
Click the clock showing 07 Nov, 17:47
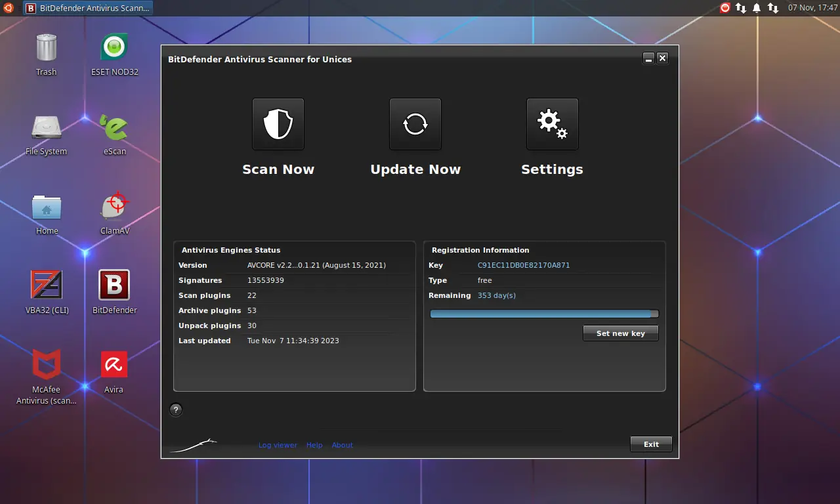[x=812, y=8]
